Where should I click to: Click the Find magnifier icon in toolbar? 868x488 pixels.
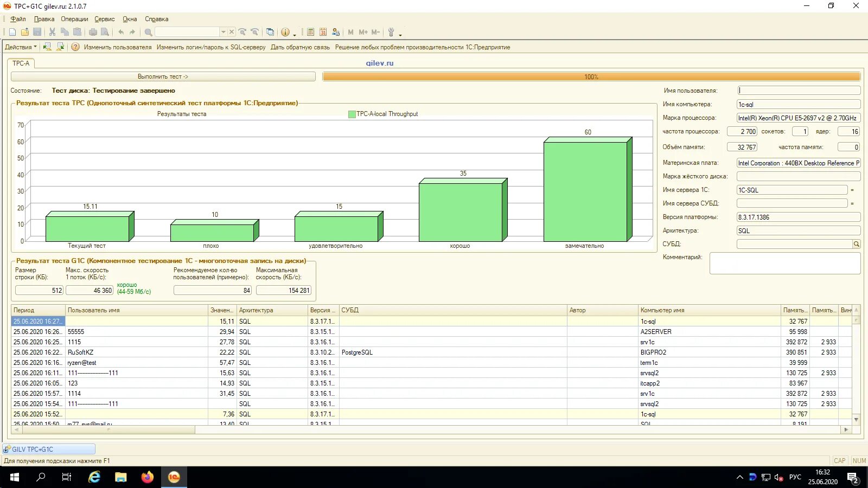click(x=148, y=32)
